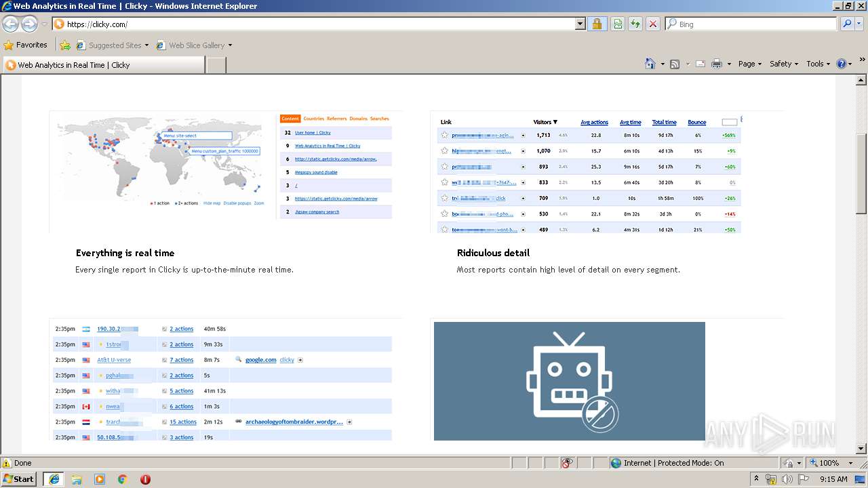Expand the feeds dropdown arrow
The image size is (868, 488).
tap(687, 64)
